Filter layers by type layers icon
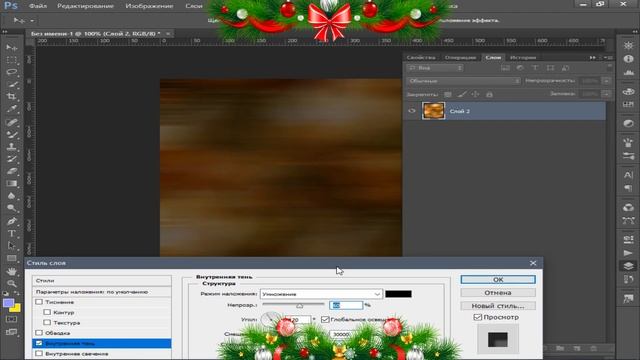 point(535,68)
